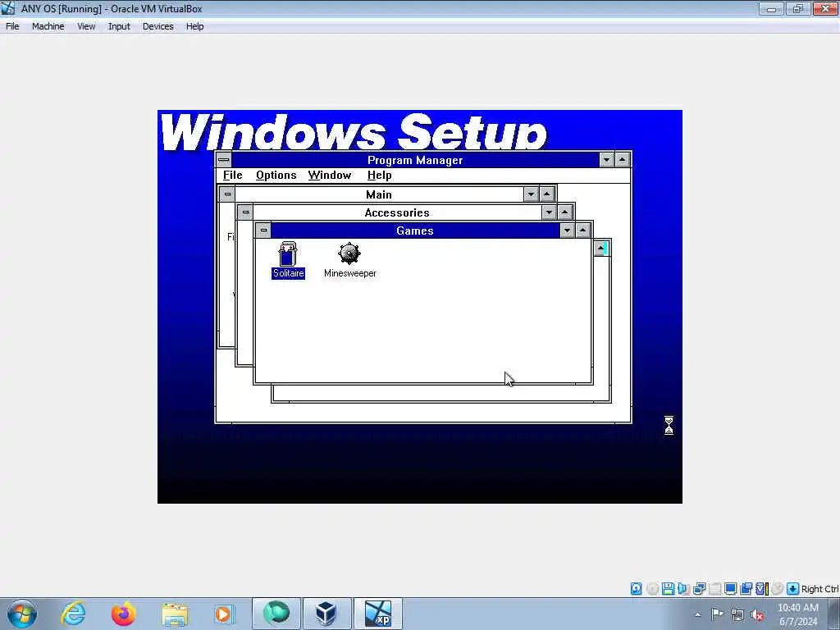
Task: Open the Main window control-menu box
Action: (228, 194)
